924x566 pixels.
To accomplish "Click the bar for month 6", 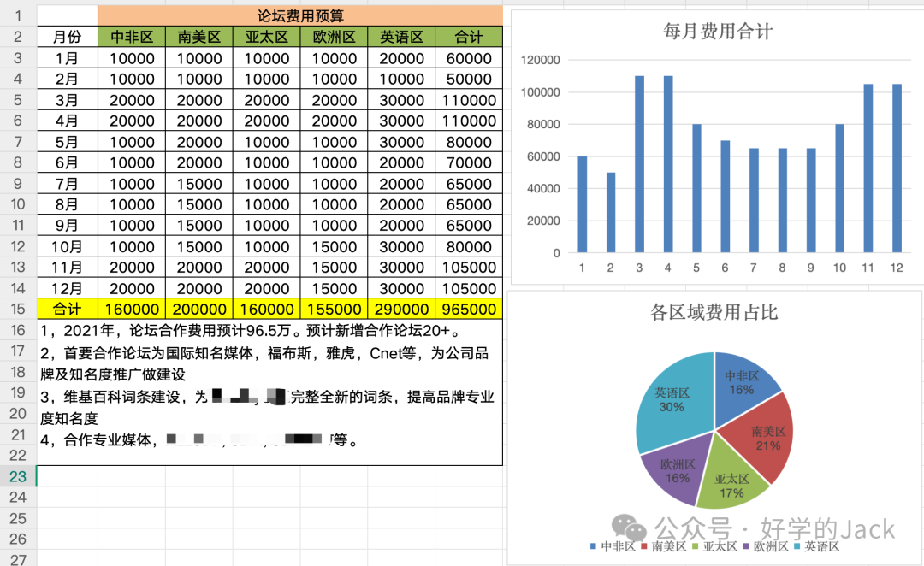I will coord(725,197).
